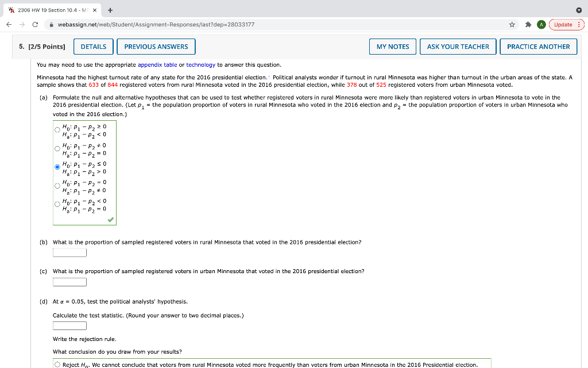The image size is (588, 368).
Task: Click the red value 633
Action: (94, 85)
